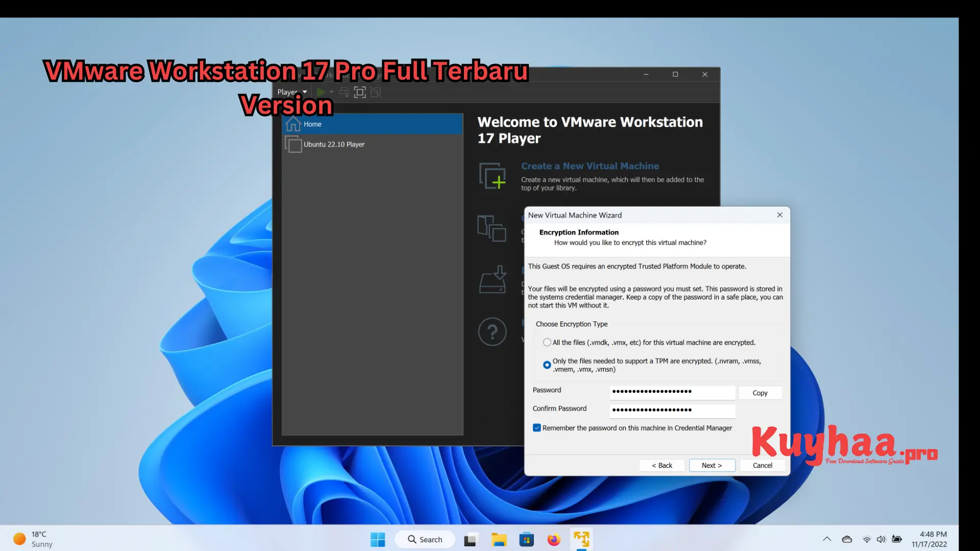Click the taskbar Search box

tap(425, 539)
